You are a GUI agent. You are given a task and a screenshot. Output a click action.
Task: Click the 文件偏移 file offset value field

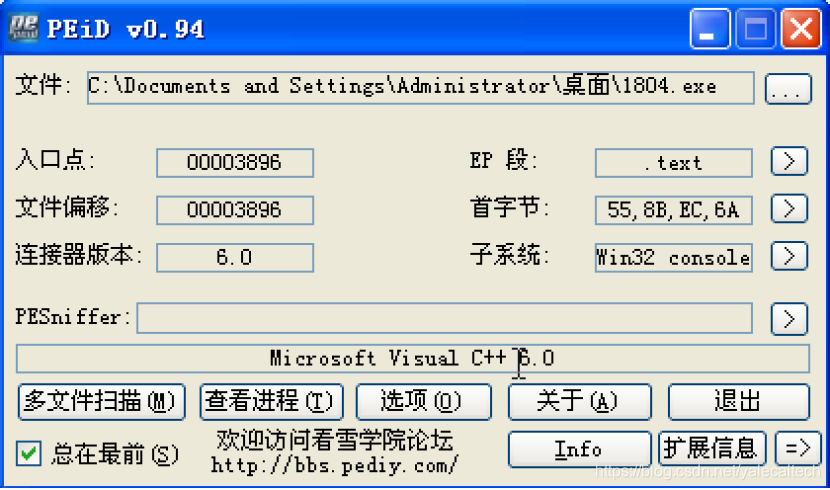point(235,210)
